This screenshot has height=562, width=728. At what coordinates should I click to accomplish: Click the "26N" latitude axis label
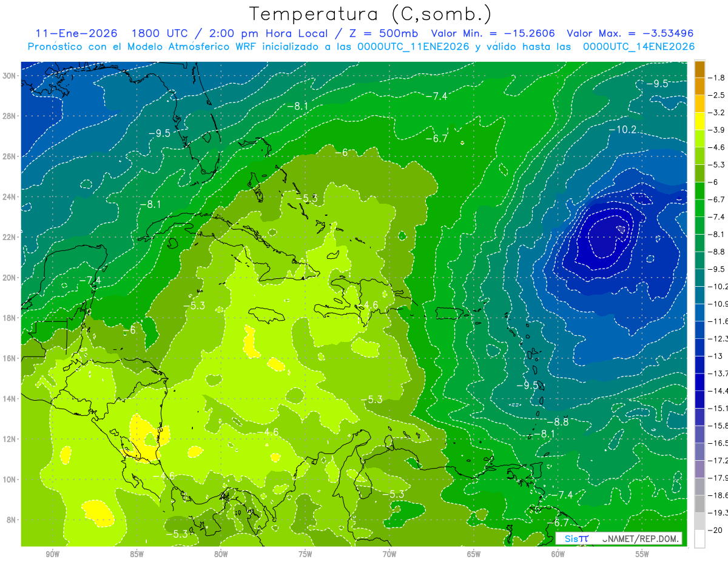(10, 156)
